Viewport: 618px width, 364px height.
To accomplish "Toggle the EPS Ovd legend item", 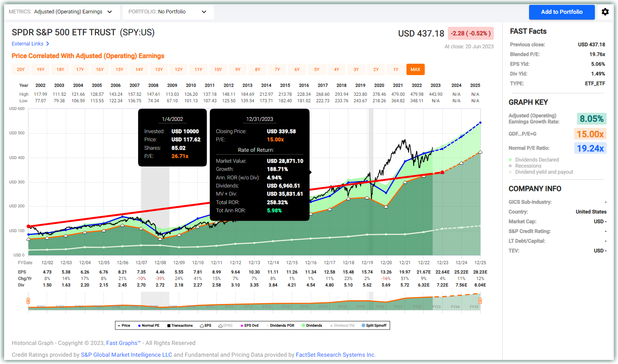I will [249, 325].
